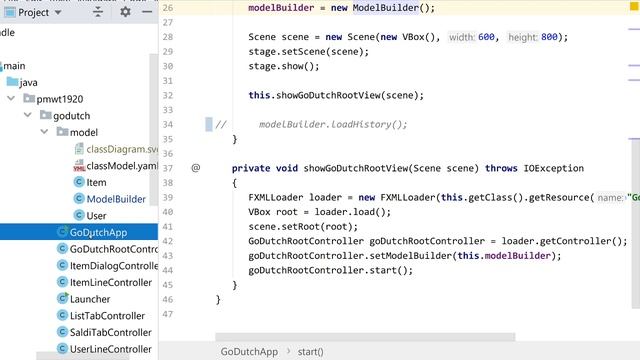Viewport: 640px width, 360px height.
Task: Open SaldiTabController class
Action: click(x=111, y=333)
